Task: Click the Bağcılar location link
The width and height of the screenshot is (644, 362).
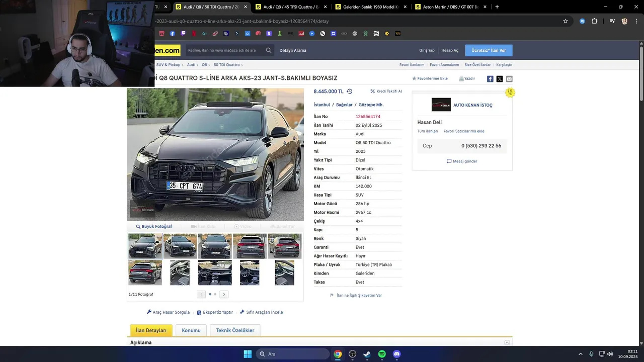Action: point(344,105)
